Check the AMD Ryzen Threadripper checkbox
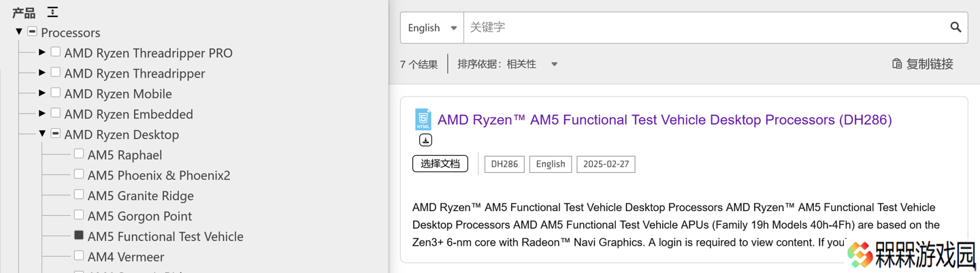Viewport: 980px width, 273px height. coord(55,72)
